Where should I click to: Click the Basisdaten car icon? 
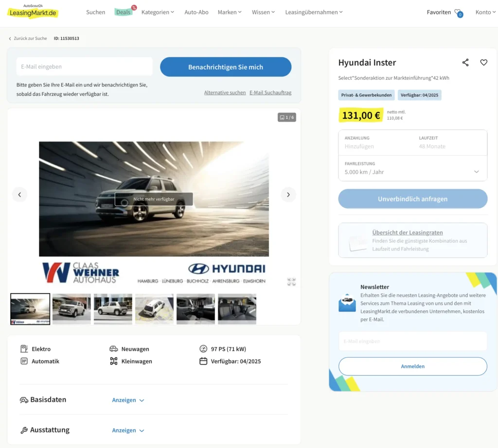click(x=24, y=400)
